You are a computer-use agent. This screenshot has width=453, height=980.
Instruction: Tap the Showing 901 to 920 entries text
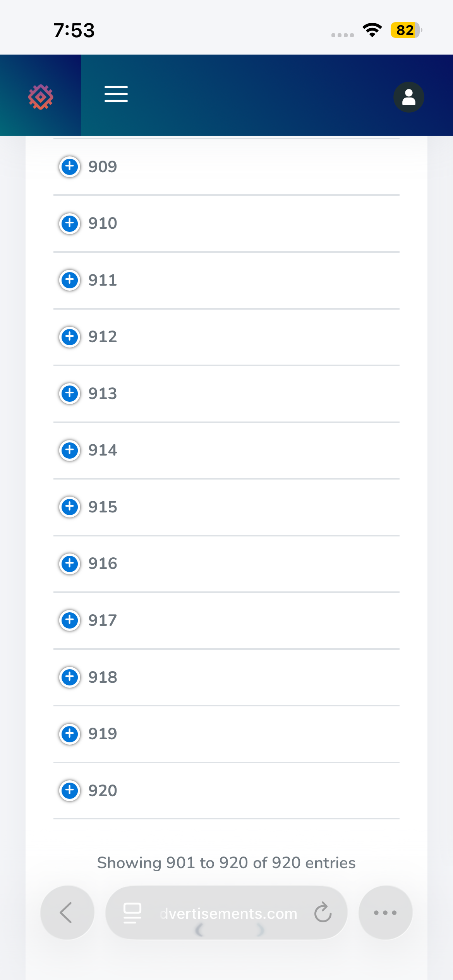(226, 863)
